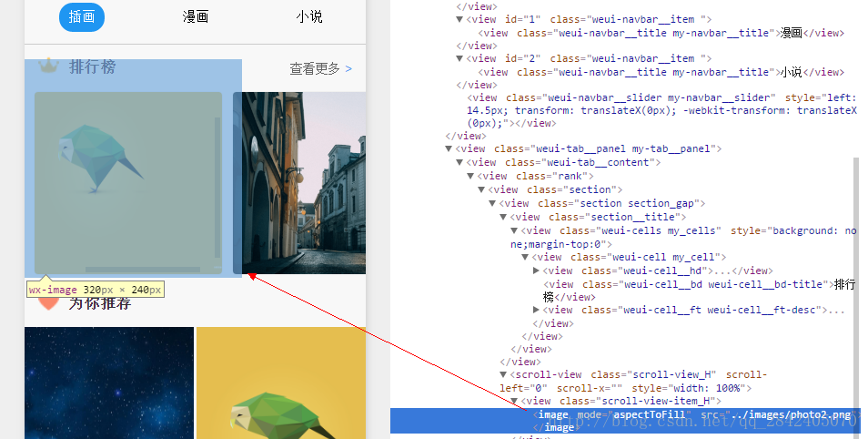The width and height of the screenshot is (868, 439).
Task: Collapse the weui-tab__panel my-tab__panel node
Action: [x=449, y=148]
